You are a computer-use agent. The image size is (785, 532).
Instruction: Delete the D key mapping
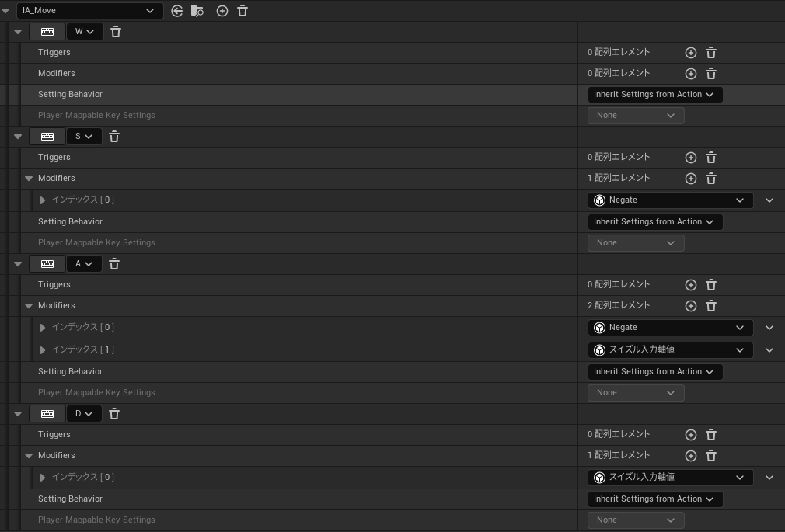pos(114,413)
